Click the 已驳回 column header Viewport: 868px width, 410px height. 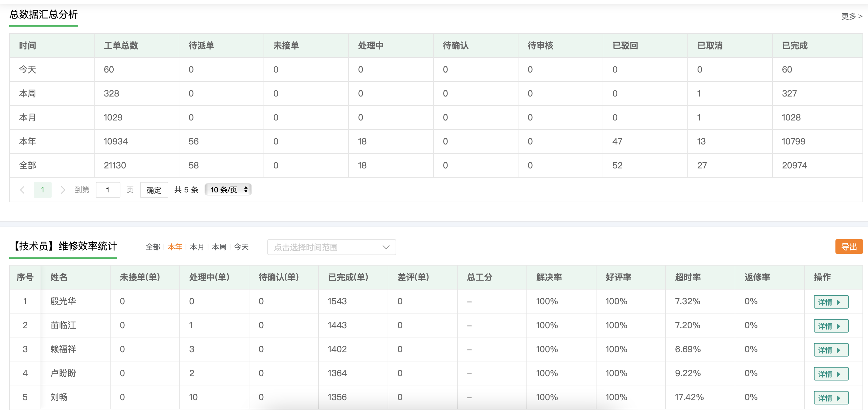625,45
